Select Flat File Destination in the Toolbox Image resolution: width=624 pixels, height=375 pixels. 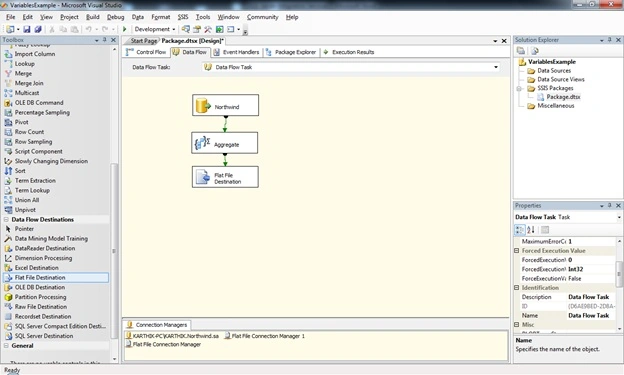pyautogui.click(x=56, y=277)
